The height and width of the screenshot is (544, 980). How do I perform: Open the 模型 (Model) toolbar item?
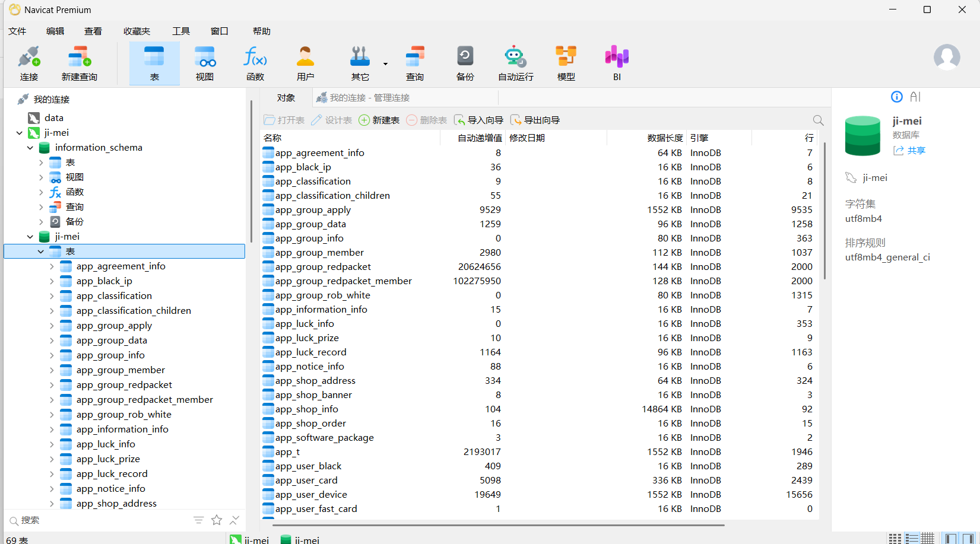[566, 63]
